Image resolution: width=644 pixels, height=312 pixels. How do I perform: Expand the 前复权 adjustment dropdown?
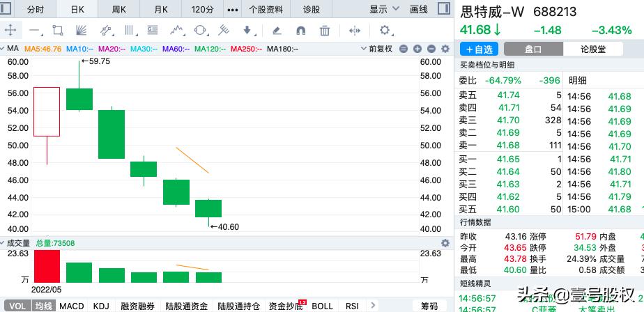(x=376, y=49)
